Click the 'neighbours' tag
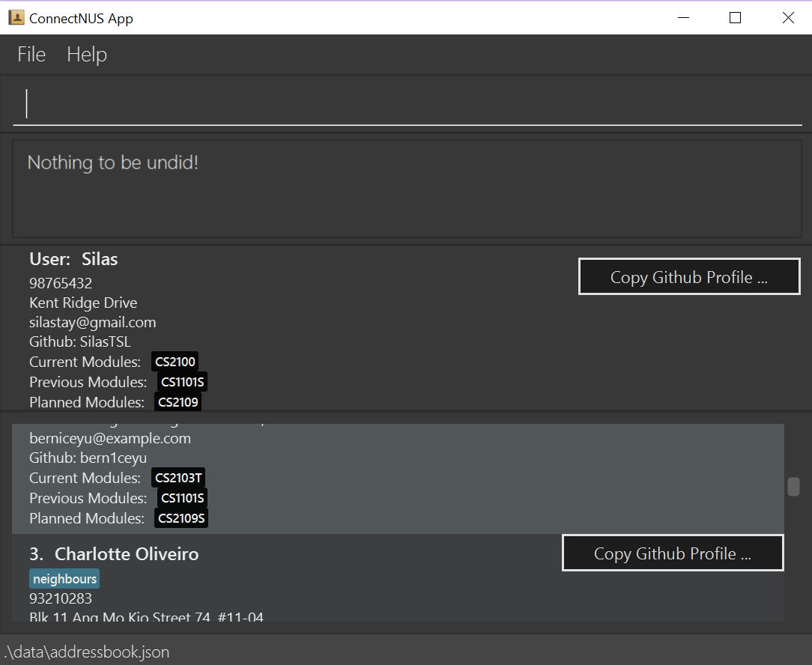812x665 pixels. click(64, 579)
